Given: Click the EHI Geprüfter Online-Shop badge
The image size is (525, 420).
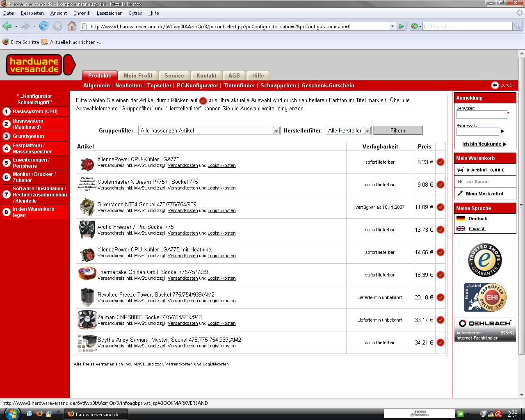Looking at the screenshot, I should tap(485, 297).
